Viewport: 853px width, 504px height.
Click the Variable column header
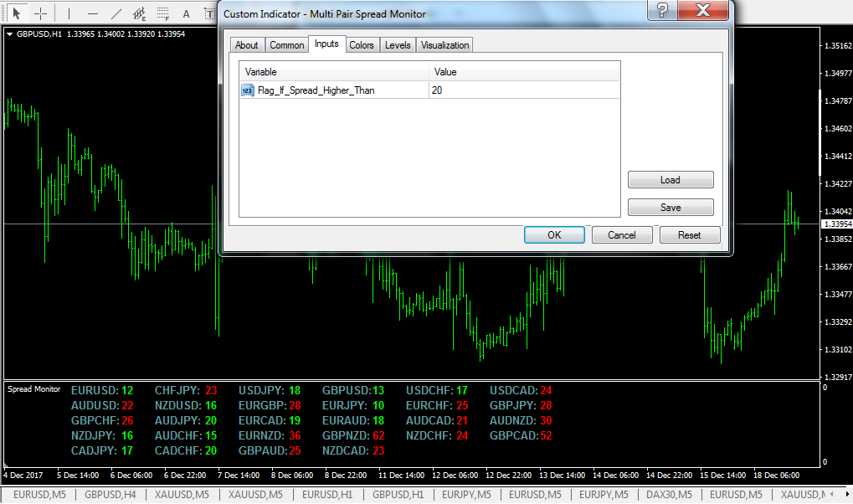[x=334, y=72]
